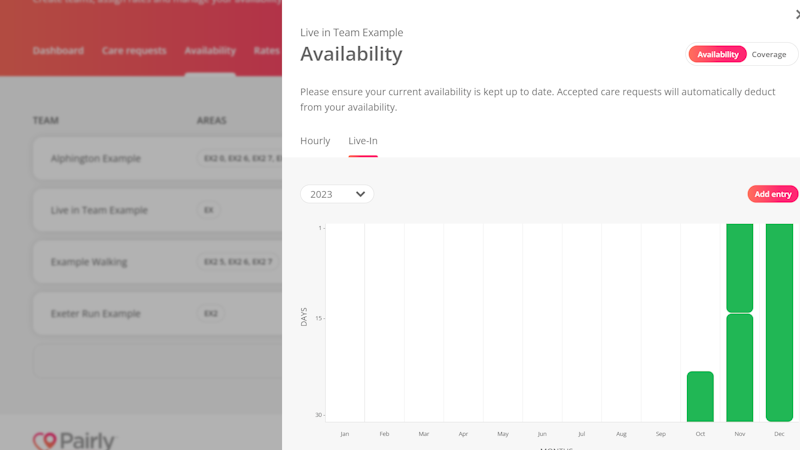Switch to the Availability toggle option
The image size is (800, 450).
(717, 54)
